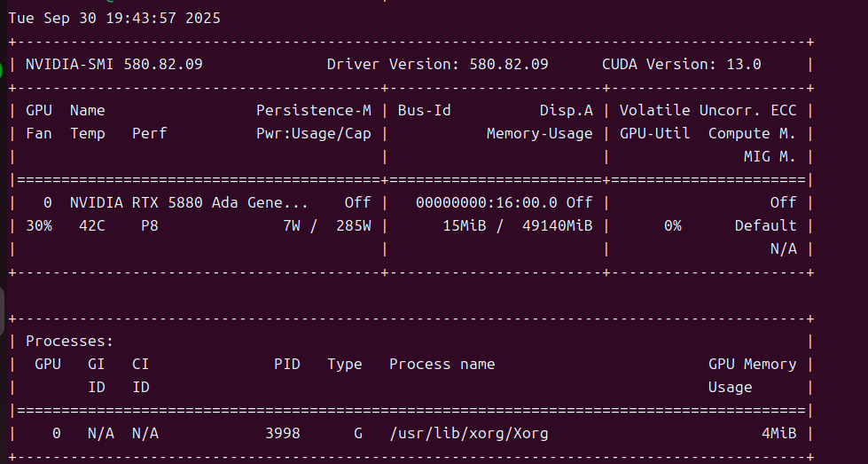
Task: Click the memory used value '15MiB'
Action: point(465,226)
